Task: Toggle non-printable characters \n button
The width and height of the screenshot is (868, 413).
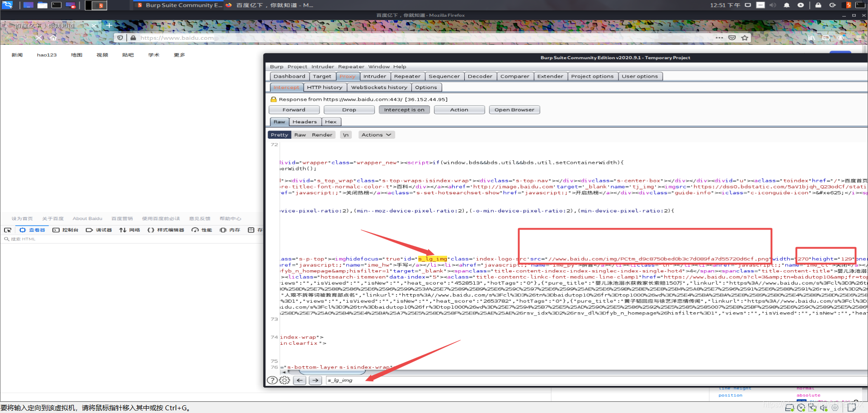Action: 346,135
